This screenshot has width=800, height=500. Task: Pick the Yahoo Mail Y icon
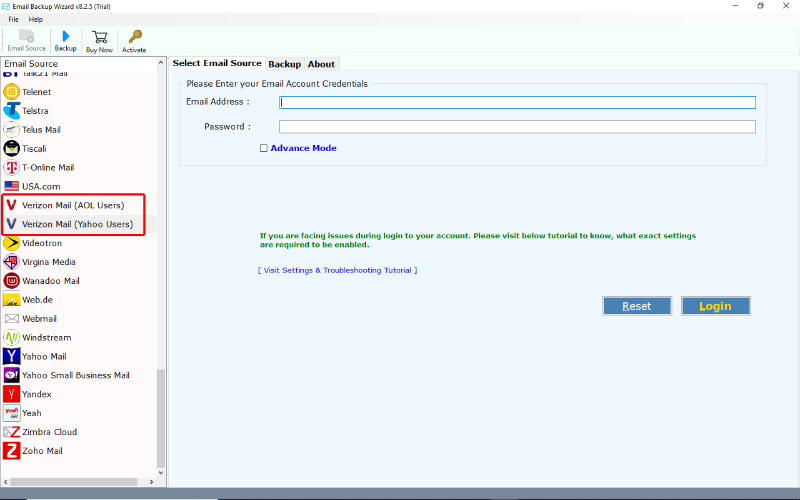[11, 356]
